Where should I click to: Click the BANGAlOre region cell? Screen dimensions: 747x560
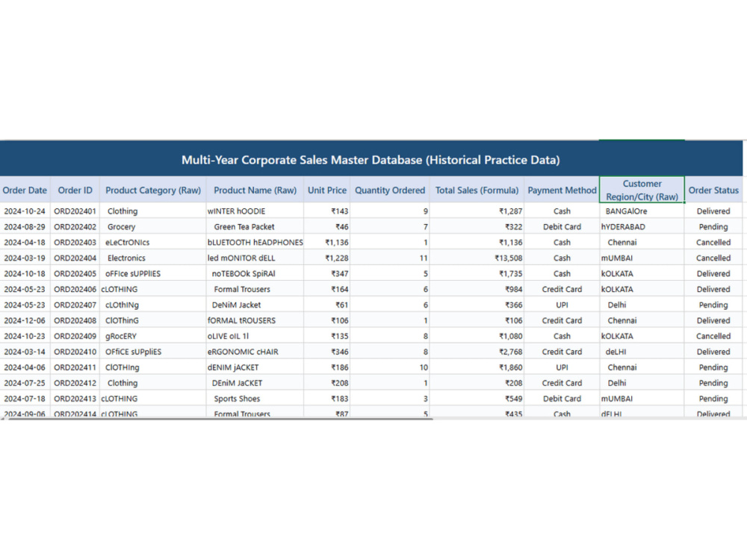coord(642,211)
